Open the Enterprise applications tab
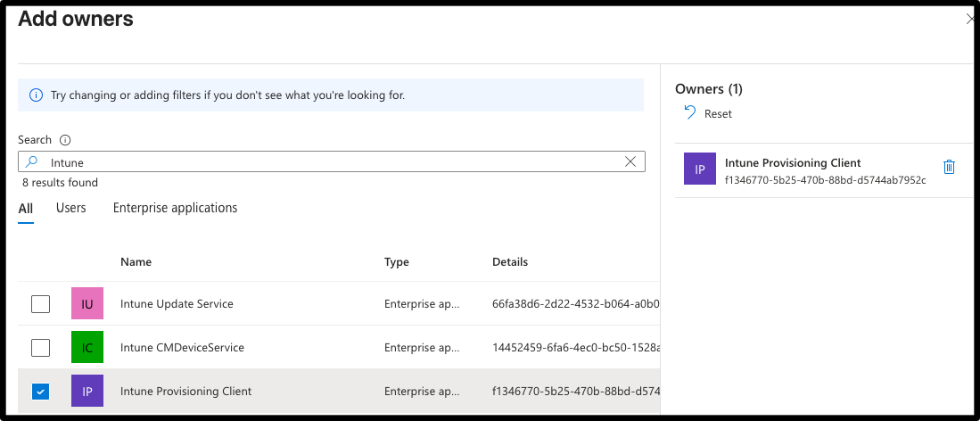980x421 pixels. [175, 208]
